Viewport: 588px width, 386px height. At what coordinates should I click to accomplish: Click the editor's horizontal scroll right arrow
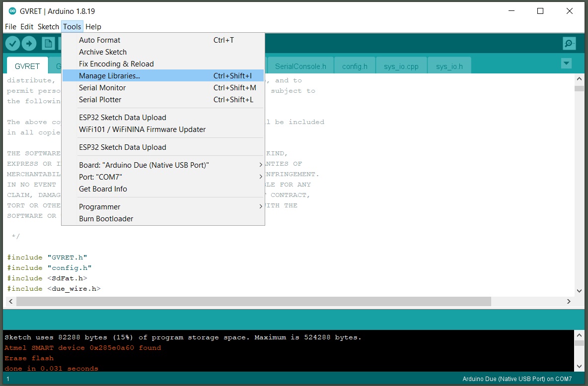tap(569, 302)
